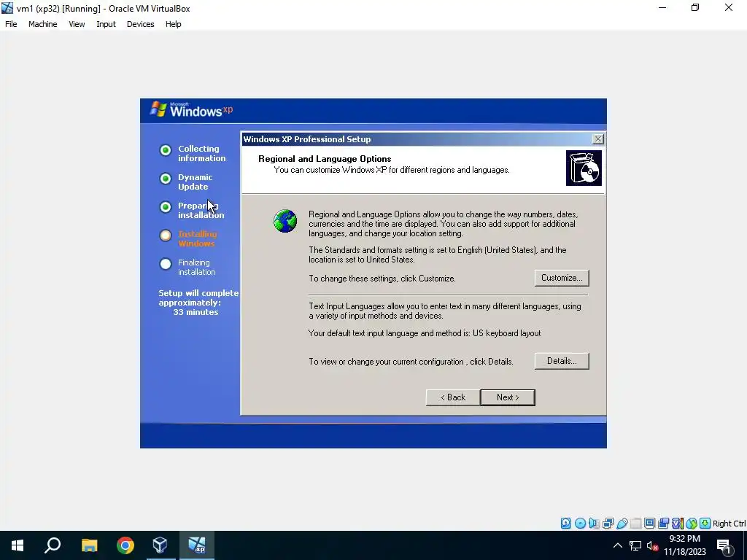The height and width of the screenshot is (560, 747).
Task: Open the notification center icon
Action: [x=724, y=546]
